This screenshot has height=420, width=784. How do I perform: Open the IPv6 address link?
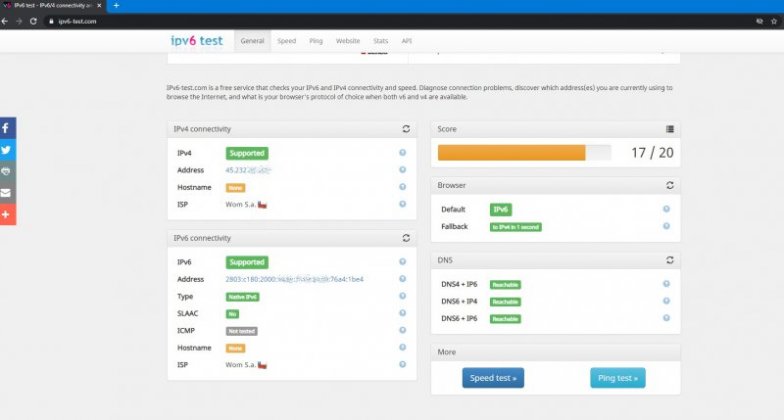[x=294, y=279]
